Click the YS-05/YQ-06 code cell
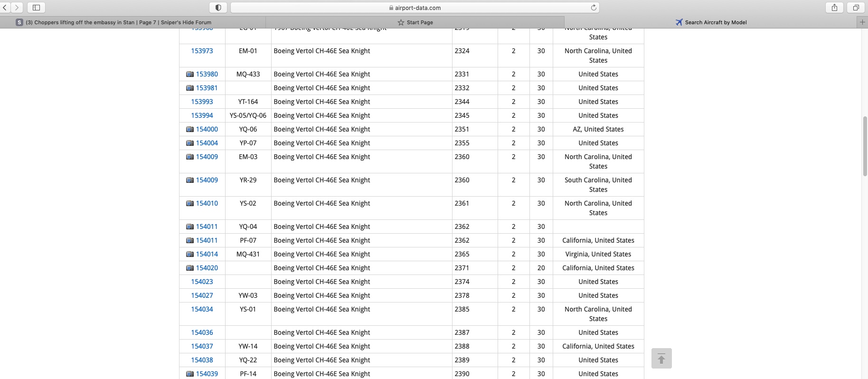Image resolution: width=868 pixels, height=379 pixels. click(248, 115)
